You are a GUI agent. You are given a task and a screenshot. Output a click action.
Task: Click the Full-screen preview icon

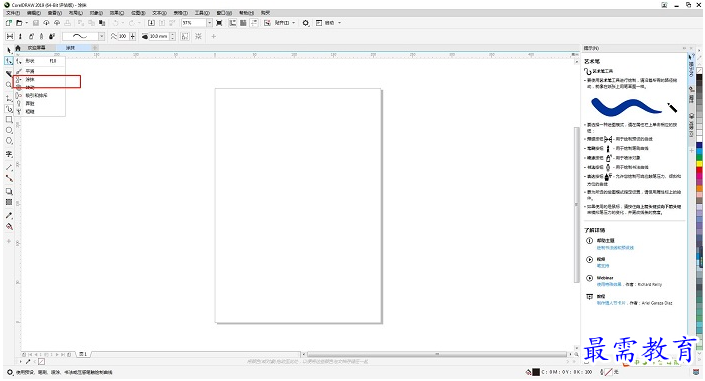click(x=219, y=22)
